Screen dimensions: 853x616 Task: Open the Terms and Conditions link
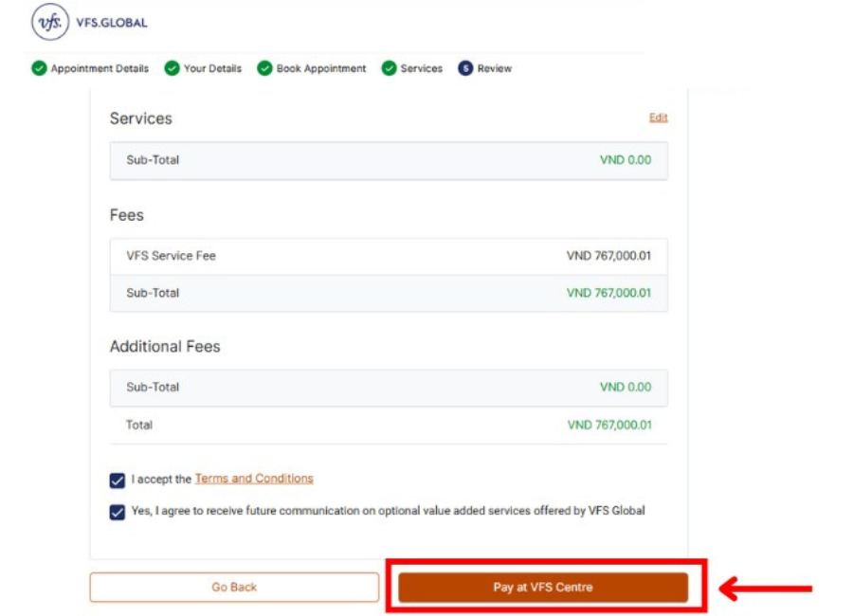point(254,479)
